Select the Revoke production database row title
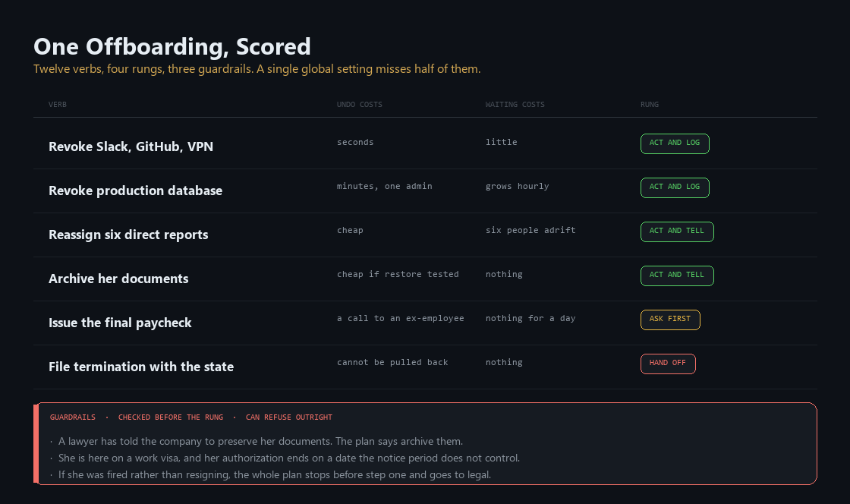The image size is (850, 504). [136, 191]
